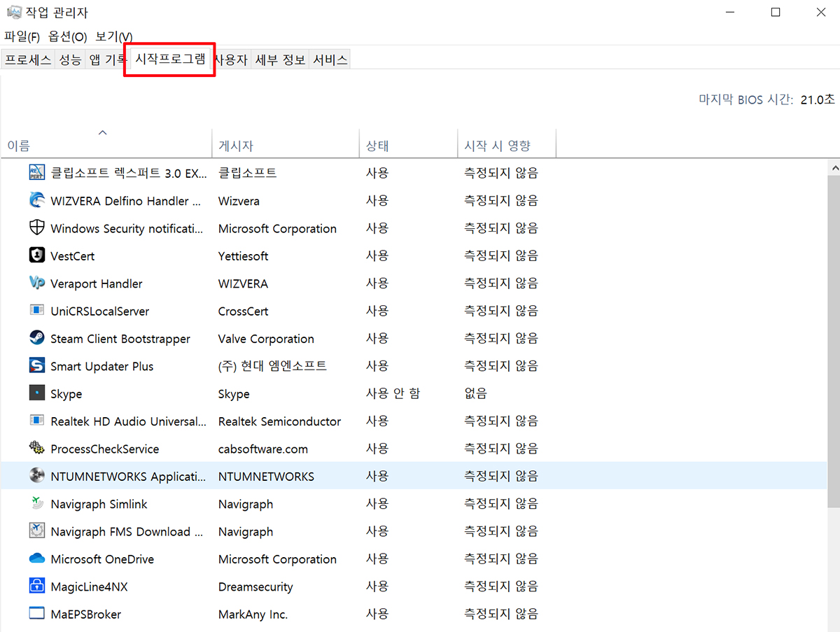Click the Navigraph Simlink icon
Screen dimensions: 840x632
(x=36, y=504)
